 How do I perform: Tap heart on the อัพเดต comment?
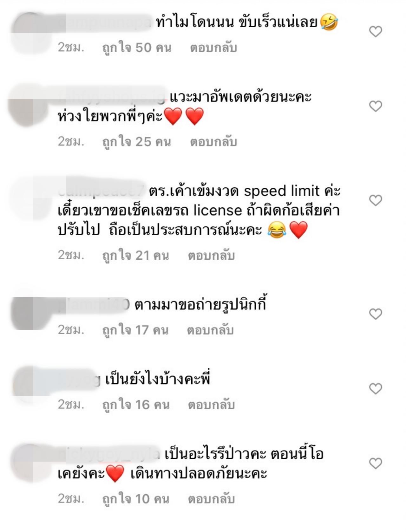click(376, 106)
